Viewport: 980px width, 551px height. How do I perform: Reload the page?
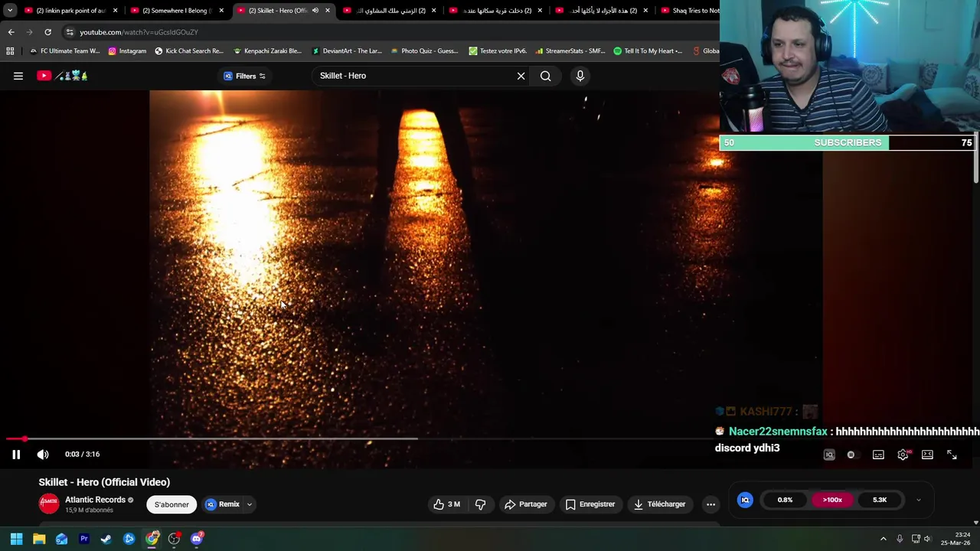coord(47,32)
